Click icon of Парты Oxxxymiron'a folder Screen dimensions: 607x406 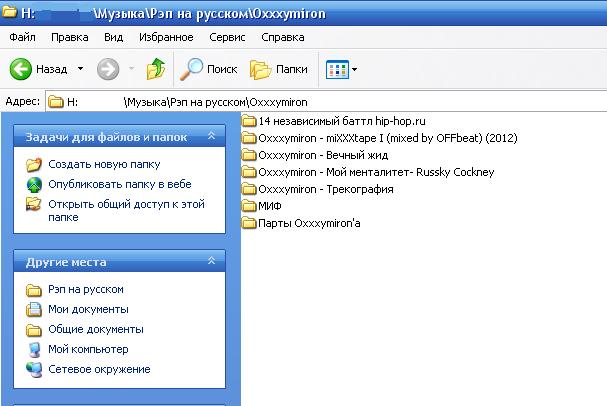click(x=249, y=223)
